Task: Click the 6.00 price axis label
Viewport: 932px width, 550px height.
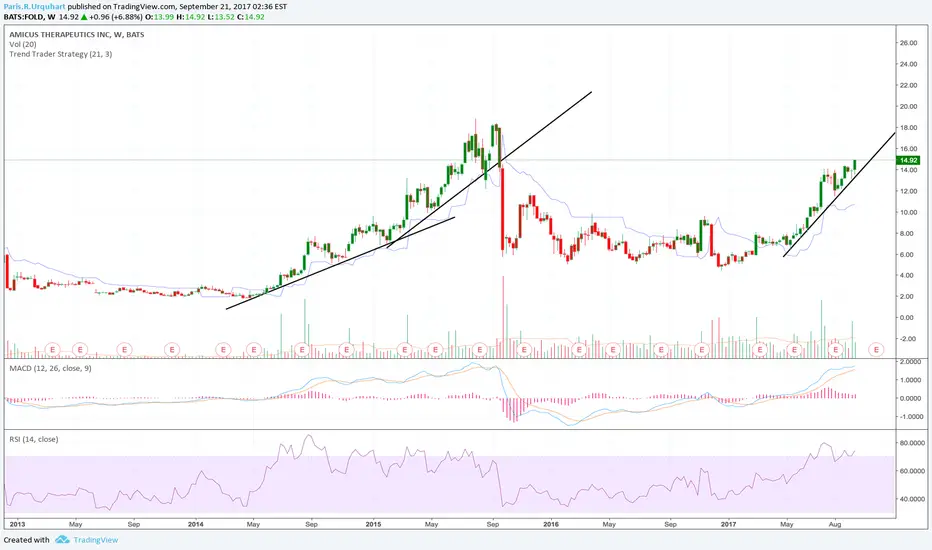Action: pyautogui.click(x=908, y=255)
